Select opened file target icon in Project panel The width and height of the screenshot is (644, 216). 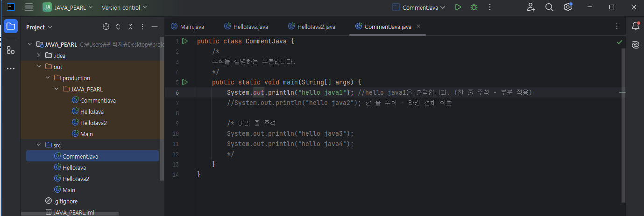click(106, 27)
